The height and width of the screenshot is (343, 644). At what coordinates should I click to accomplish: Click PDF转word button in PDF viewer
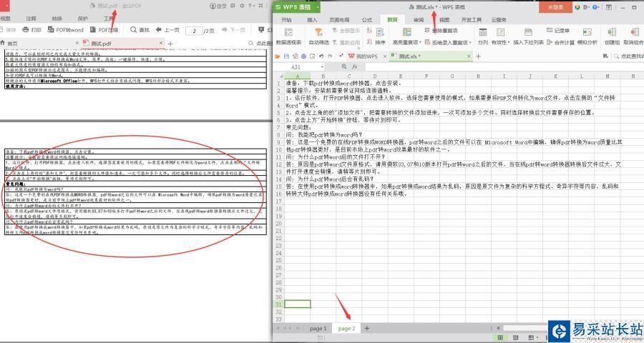66,30
